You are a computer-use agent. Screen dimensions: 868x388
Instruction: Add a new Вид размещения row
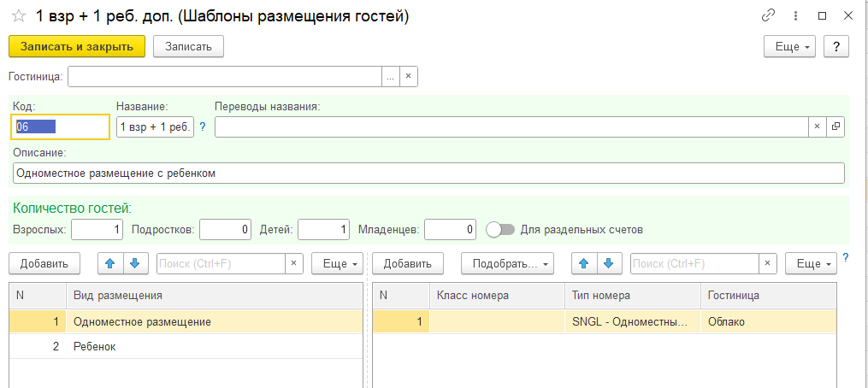coord(44,263)
